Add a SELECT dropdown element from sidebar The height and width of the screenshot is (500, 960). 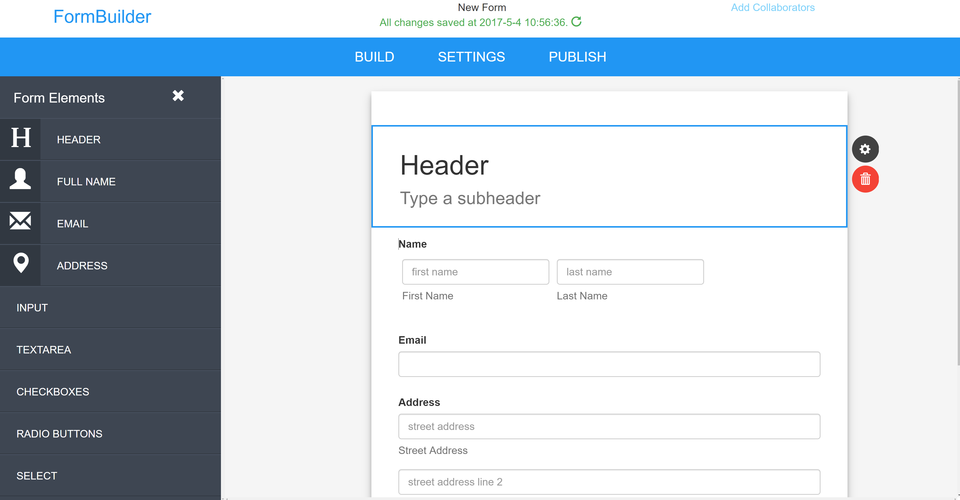(x=37, y=476)
